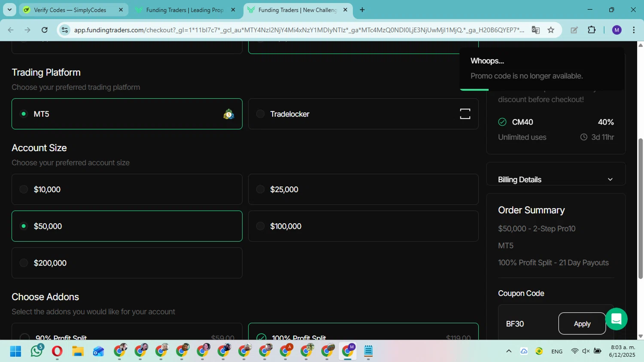This screenshot has height=362, width=644.
Task: Click the address bar URL
Action: 299,30
